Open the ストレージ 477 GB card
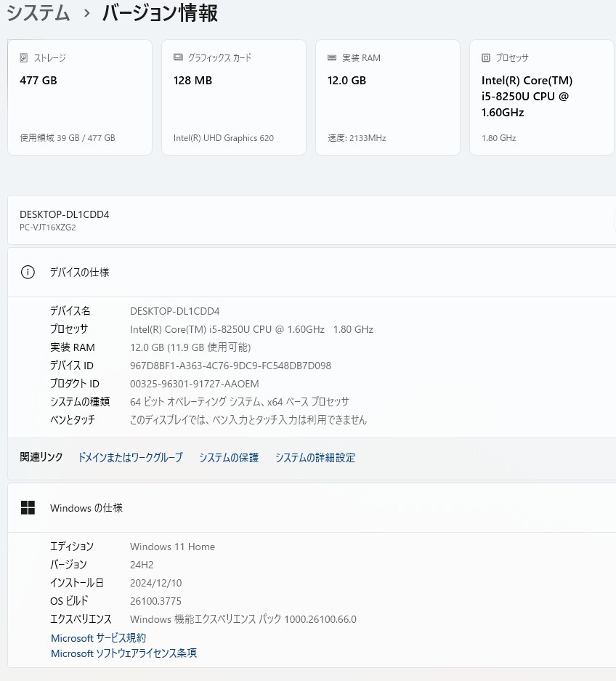616x681 pixels. pos(80,97)
